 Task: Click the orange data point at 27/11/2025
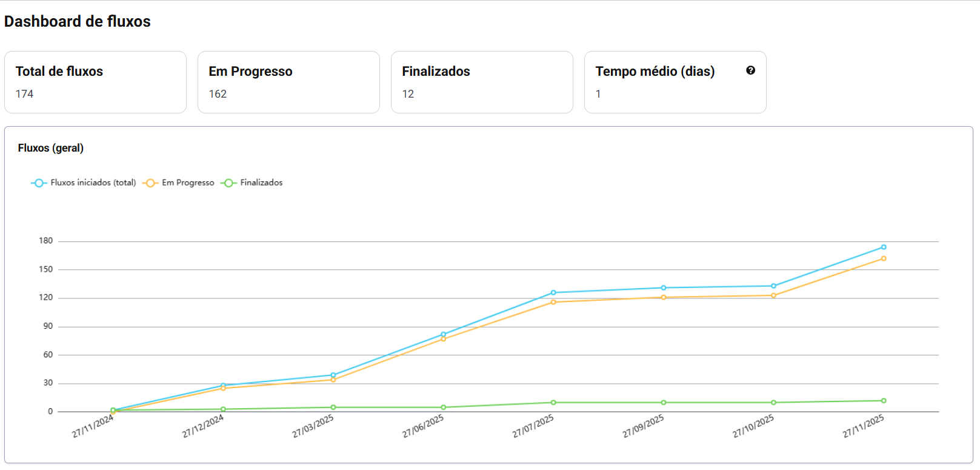884,258
